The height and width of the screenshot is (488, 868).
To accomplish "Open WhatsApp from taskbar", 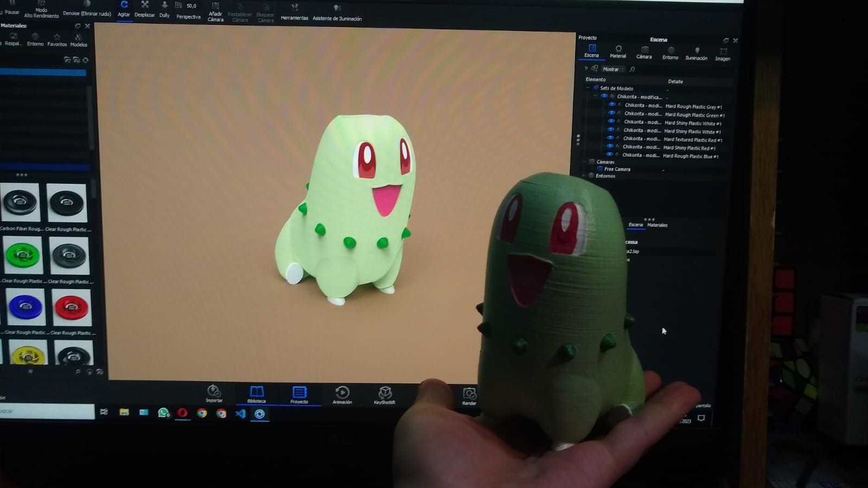I will (x=163, y=413).
